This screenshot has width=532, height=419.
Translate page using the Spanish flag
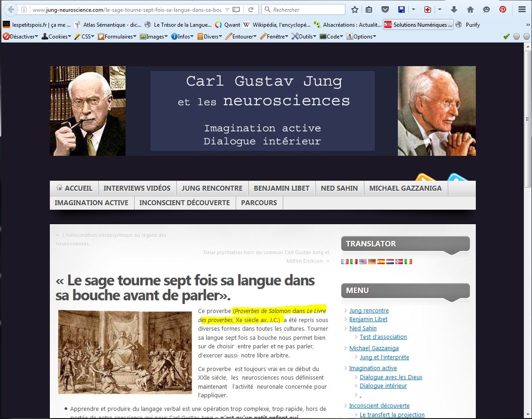(x=381, y=261)
